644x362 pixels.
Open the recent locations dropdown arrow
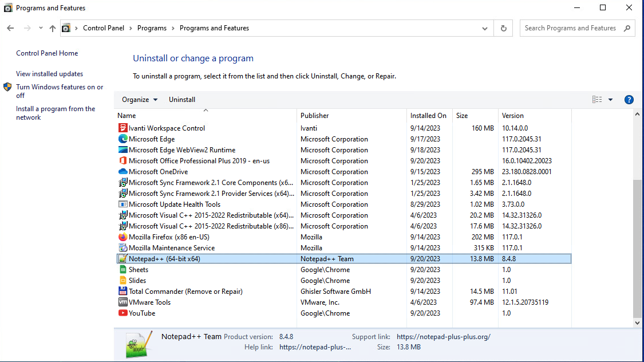41,28
